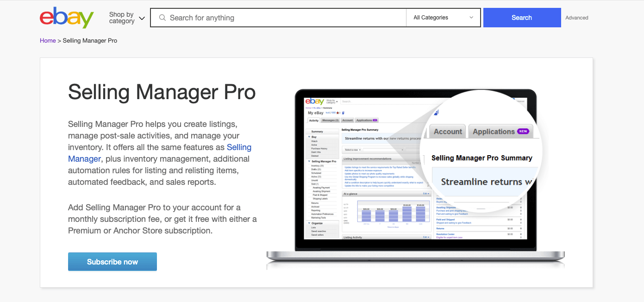Click the Selling Manager Pro breadcrumb text

90,40
